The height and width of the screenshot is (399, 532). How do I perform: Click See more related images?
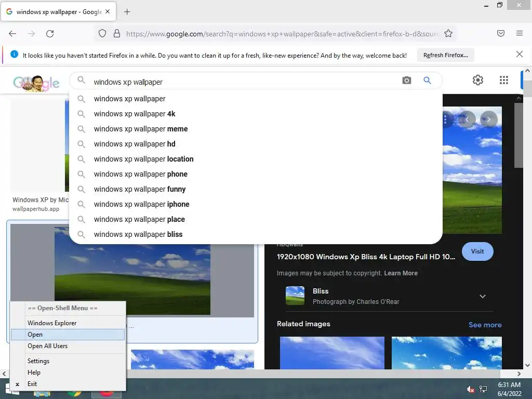[x=485, y=325]
